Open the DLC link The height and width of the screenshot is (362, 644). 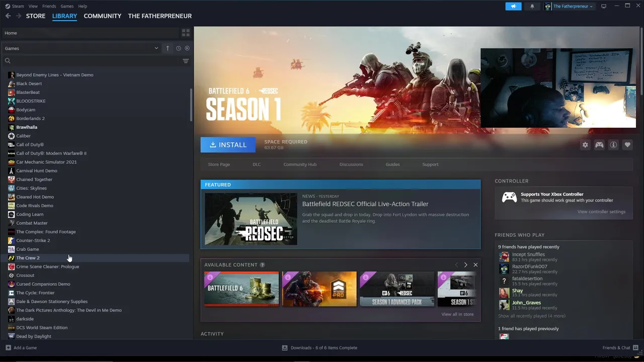[x=257, y=164]
